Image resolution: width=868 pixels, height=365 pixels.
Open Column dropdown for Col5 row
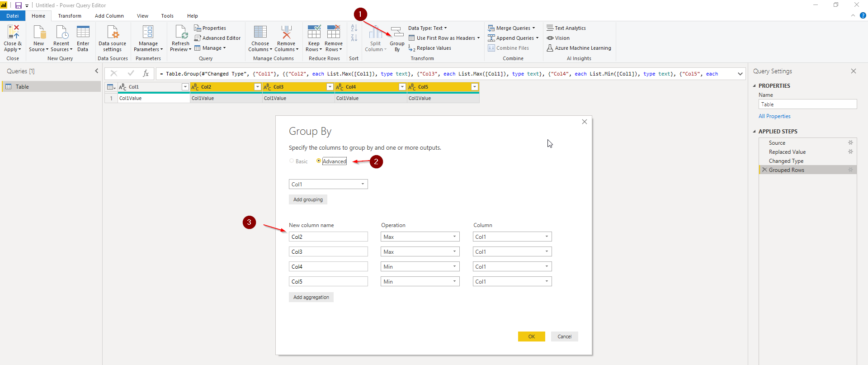(x=512, y=281)
